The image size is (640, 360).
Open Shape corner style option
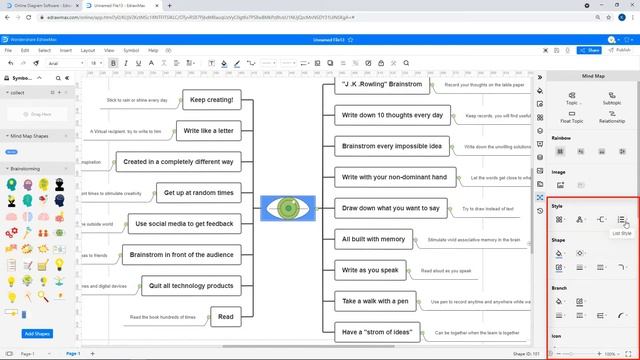click(621, 267)
